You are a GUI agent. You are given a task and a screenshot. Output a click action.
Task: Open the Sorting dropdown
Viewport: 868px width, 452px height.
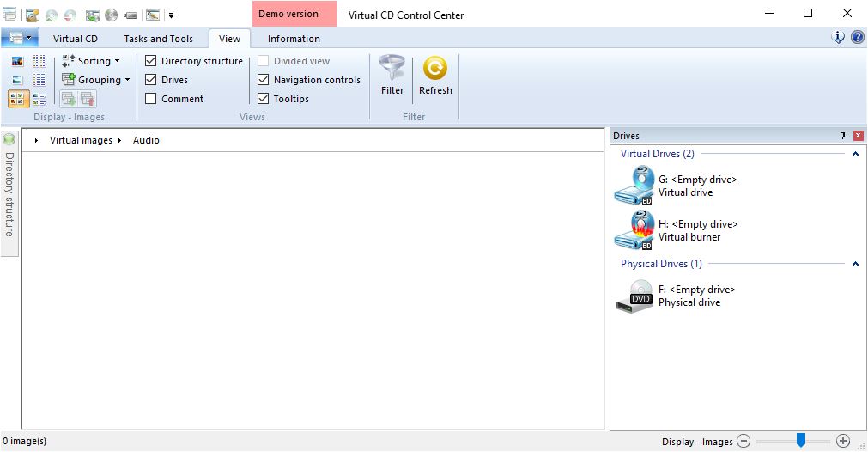tap(91, 61)
